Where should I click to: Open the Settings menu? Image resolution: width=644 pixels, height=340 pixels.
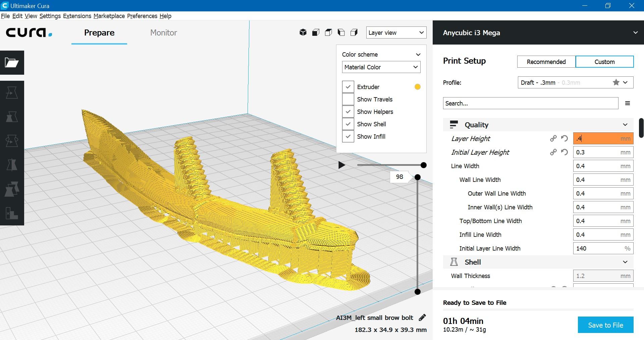point(50,16)
